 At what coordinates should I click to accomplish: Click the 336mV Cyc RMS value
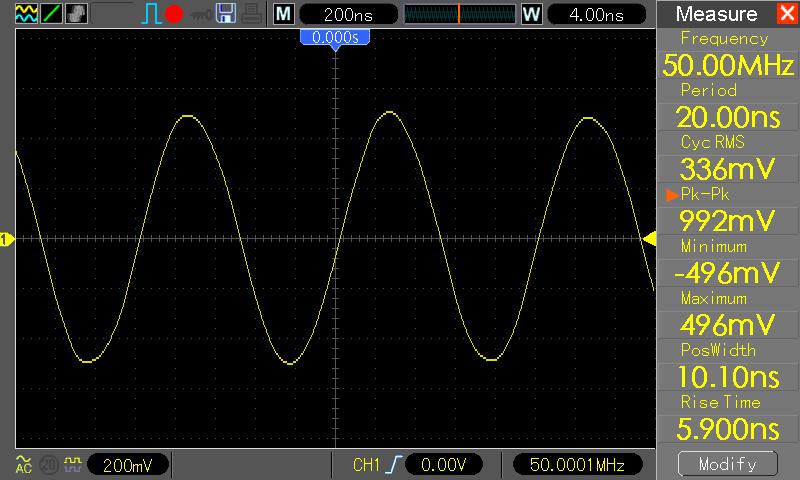pyautogui.click(x=728, y=169)
